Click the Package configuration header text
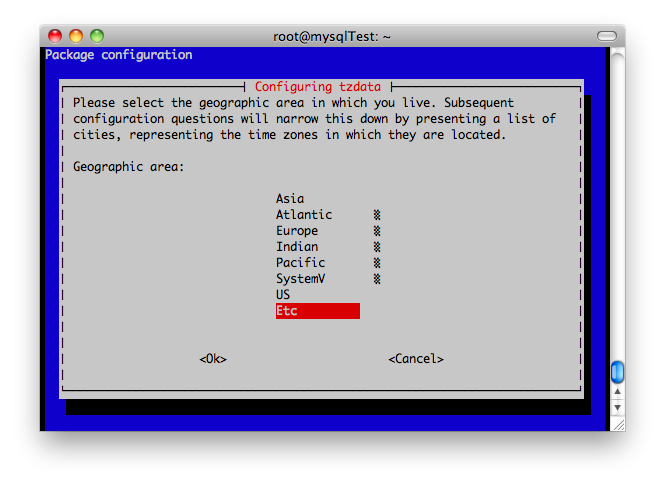The height and width of the screenshot is (486, 665). [119, 55]
